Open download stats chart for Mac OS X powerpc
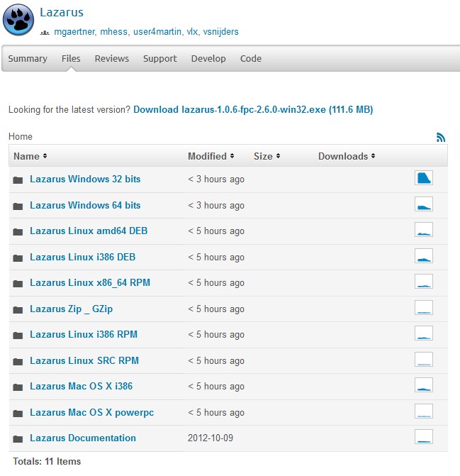The image size is (460, 476). point(424,411)
